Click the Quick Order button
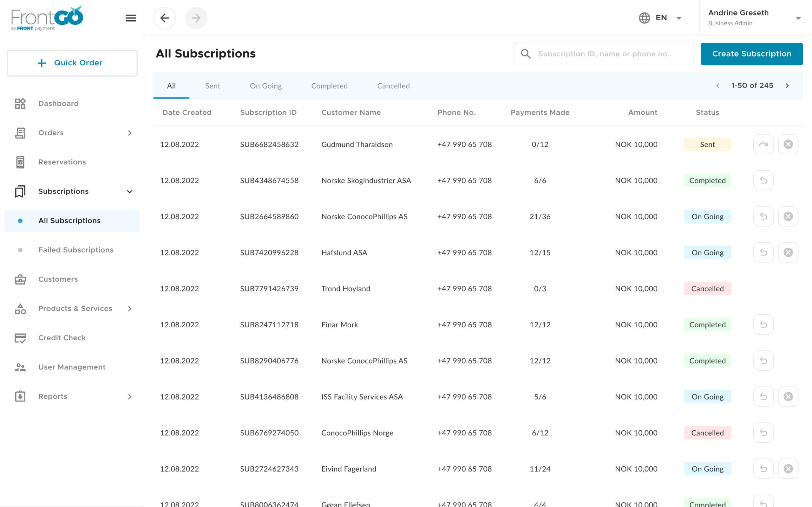Screen dimensions: 812x507 point(72,63)
